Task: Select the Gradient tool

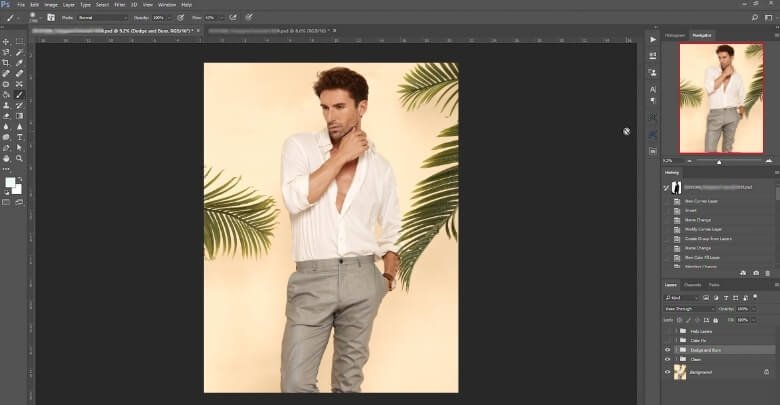Action: click(x=19, y=116)
